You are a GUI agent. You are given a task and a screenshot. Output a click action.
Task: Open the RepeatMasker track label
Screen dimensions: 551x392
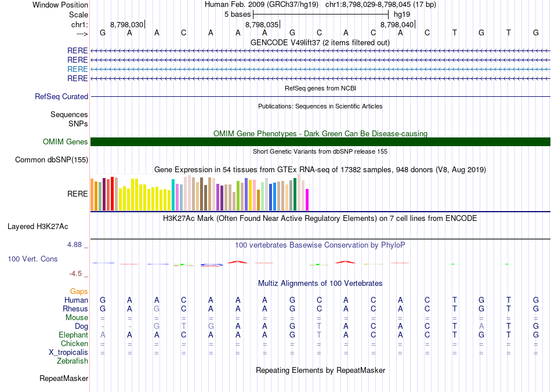pyautogui.click(x=64, y=379)
